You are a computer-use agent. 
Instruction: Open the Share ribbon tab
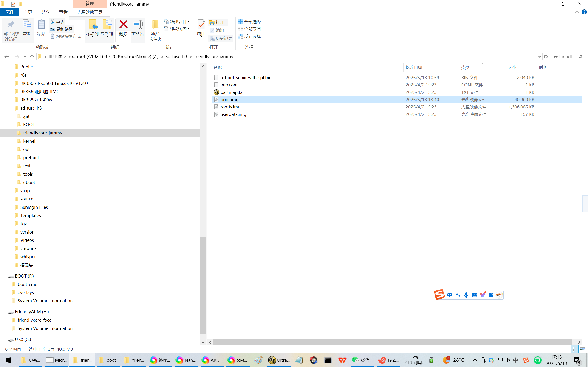(x=45, y=12)
